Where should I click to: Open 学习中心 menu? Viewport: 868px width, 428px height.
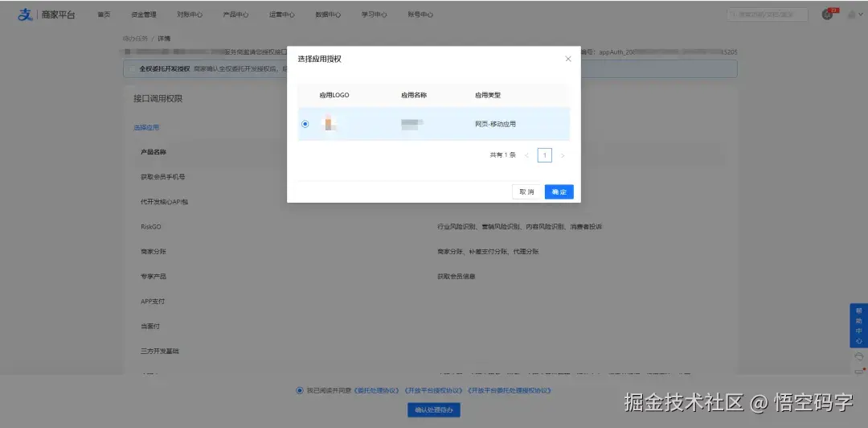coord(375,15)
